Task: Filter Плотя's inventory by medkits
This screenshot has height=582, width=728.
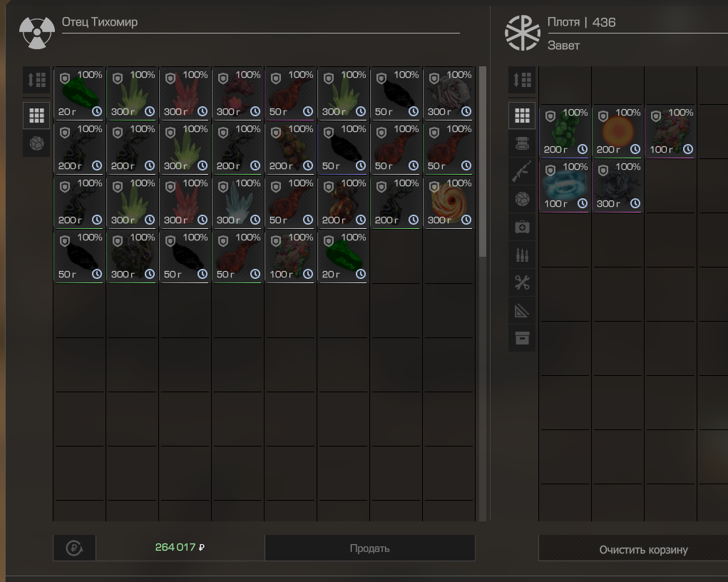Action: (522, 227)
